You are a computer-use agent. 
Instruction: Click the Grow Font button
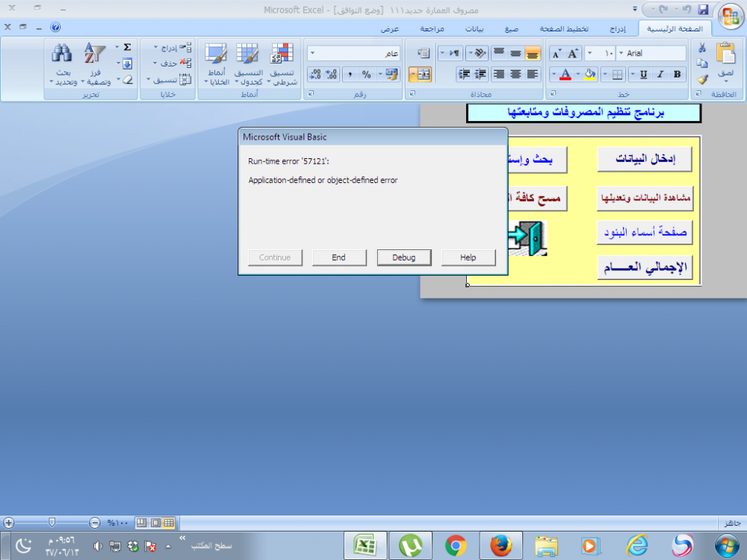click(x=573, y=53)
